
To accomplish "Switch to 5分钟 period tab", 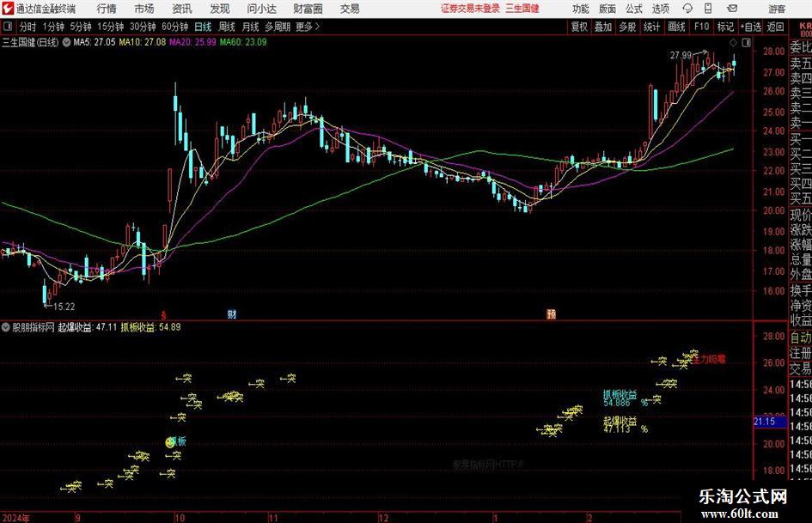I will (x=81, y=27).
